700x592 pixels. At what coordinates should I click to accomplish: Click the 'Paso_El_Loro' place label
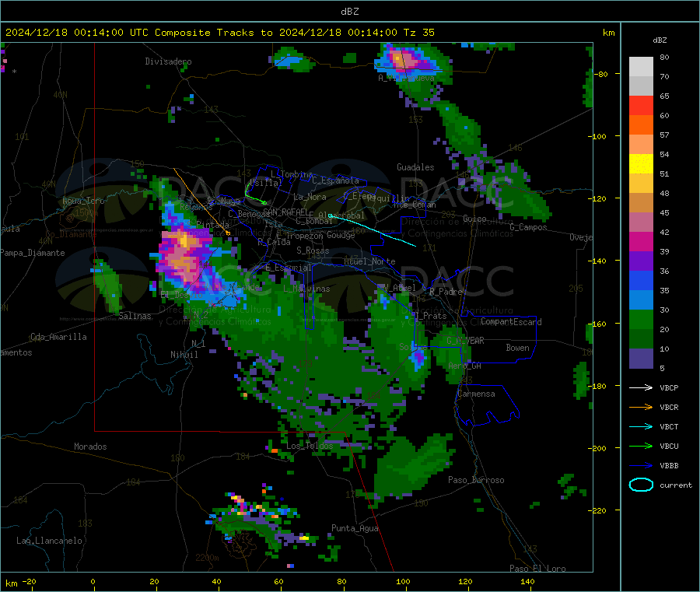[537, 569]
